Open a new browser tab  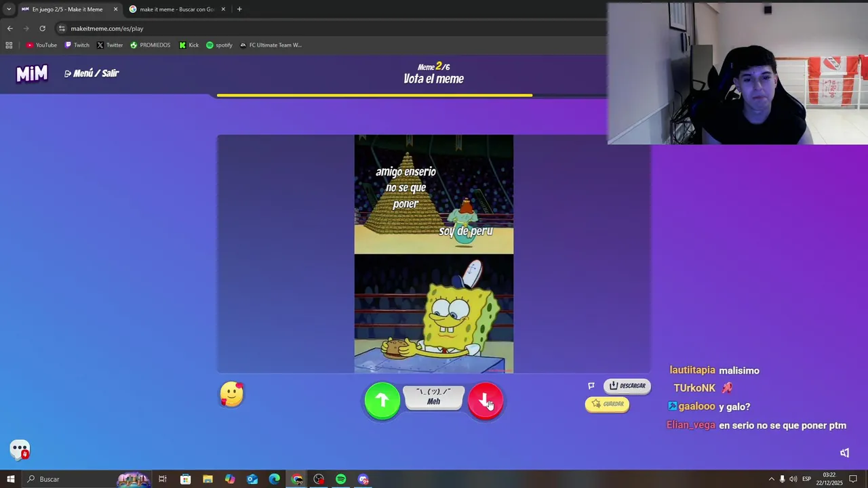click(x=239, y=9)
